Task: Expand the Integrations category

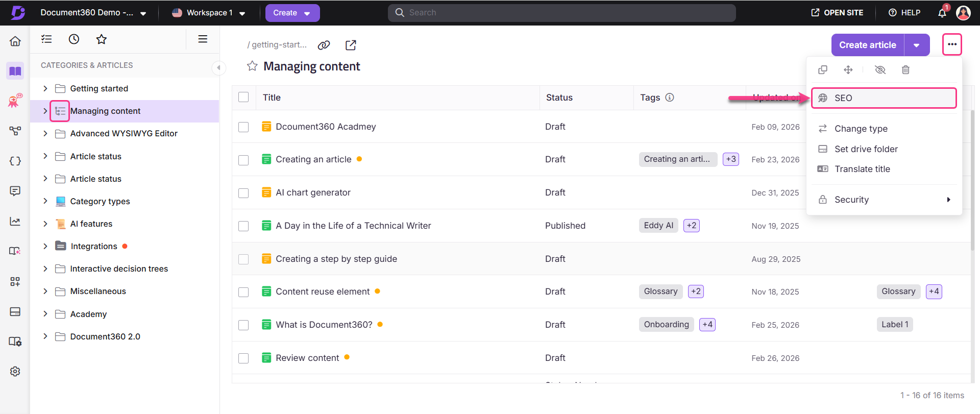Action: 45,246
